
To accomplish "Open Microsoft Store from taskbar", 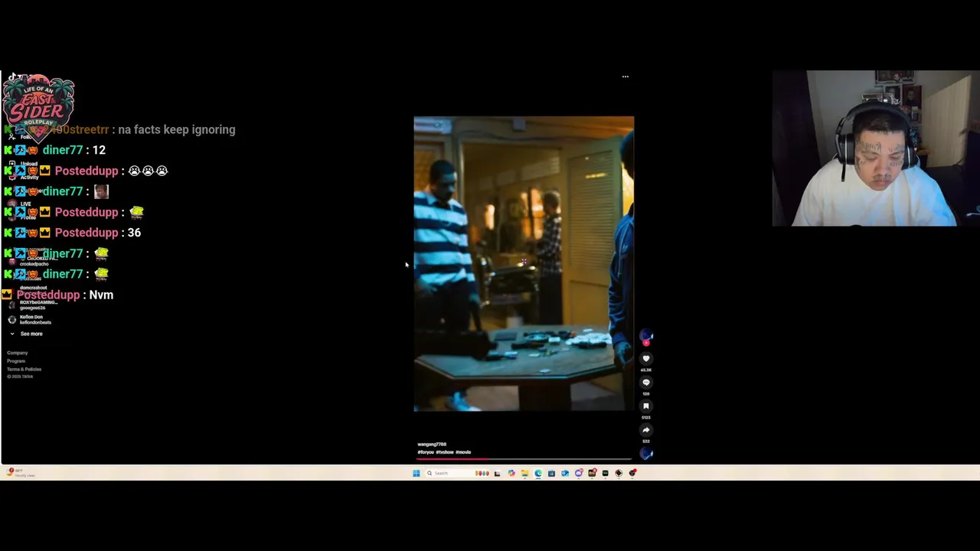I will pyautogui.click(x=551, y=473).
